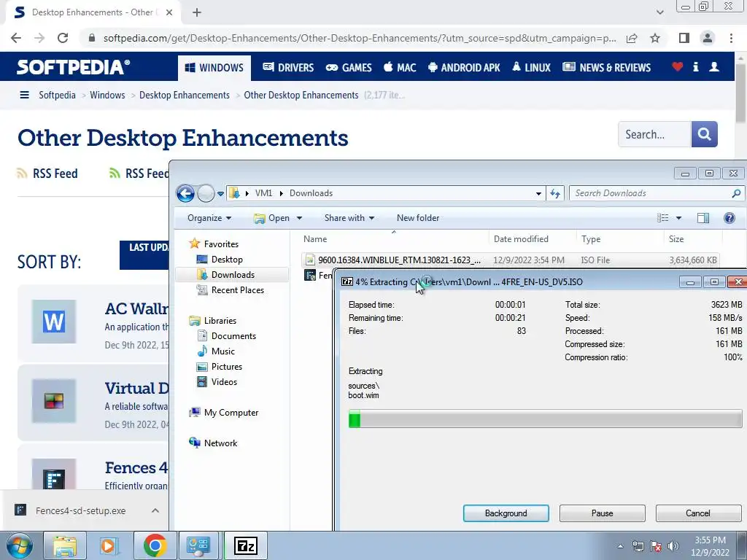Click the red heart favorites icon
This screenshot has width=747, height=560.
[x=678, y=66]
